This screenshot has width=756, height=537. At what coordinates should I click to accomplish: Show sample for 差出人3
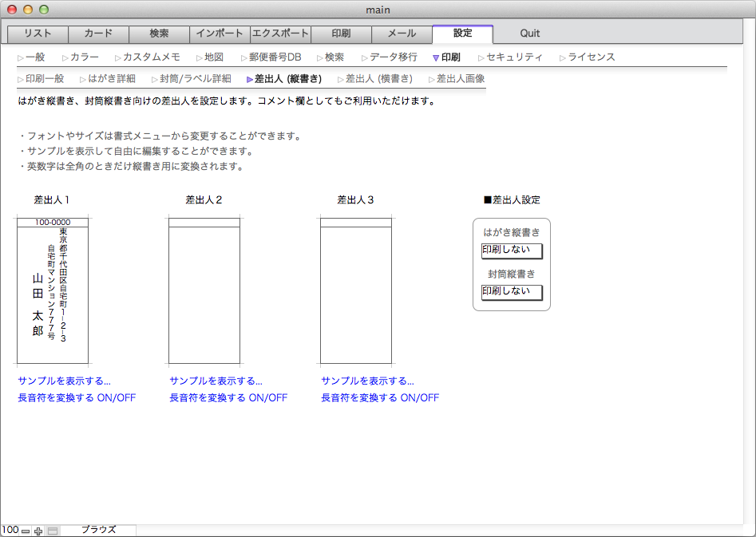point(367,381)
